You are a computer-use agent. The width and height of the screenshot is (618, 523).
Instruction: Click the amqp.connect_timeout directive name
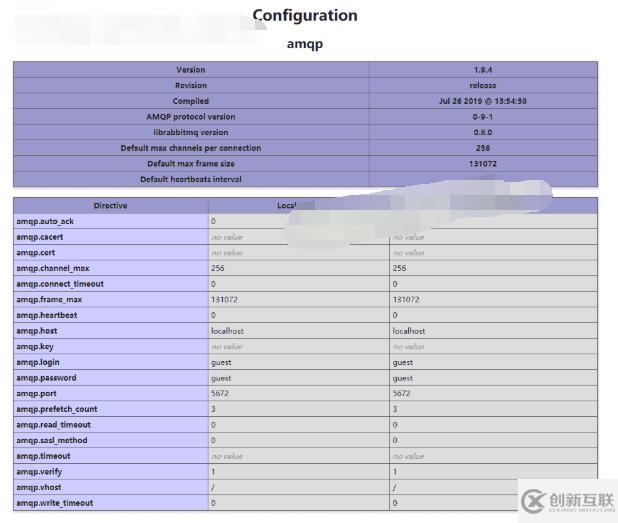point(60,284)
